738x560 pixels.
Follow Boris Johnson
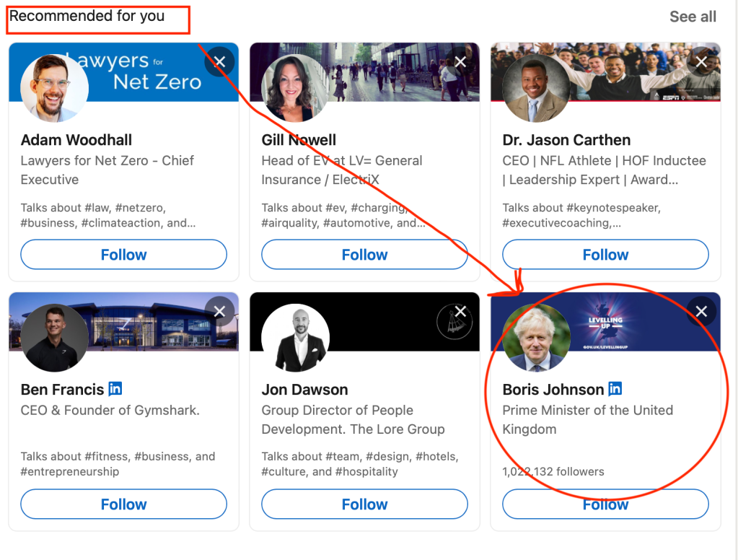(605, 504)
